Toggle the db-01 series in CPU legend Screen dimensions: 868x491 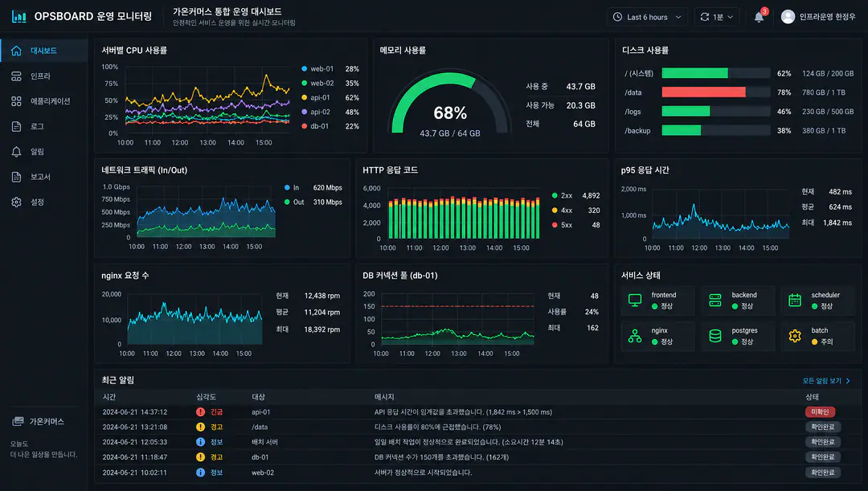click(330, 126)
